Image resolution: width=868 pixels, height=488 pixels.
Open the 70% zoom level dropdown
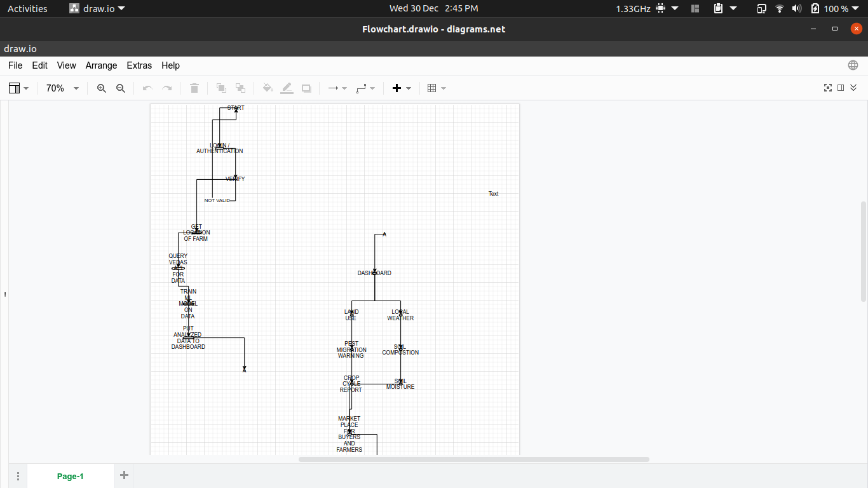(62, 88)
